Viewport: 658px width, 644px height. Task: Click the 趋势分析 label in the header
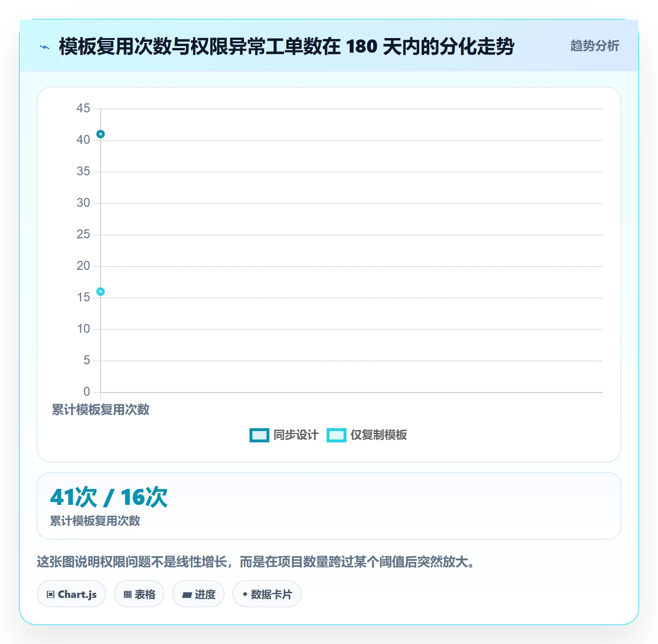click(x=595, y=46)
